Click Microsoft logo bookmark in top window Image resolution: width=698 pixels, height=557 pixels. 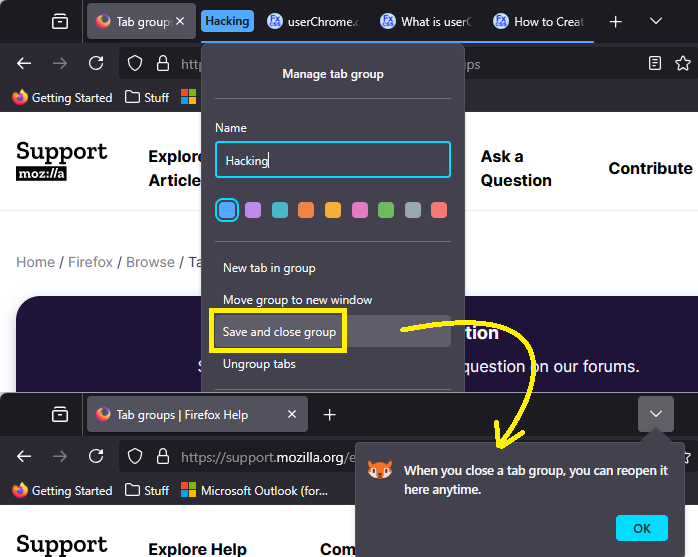click(x=189, y=97)
